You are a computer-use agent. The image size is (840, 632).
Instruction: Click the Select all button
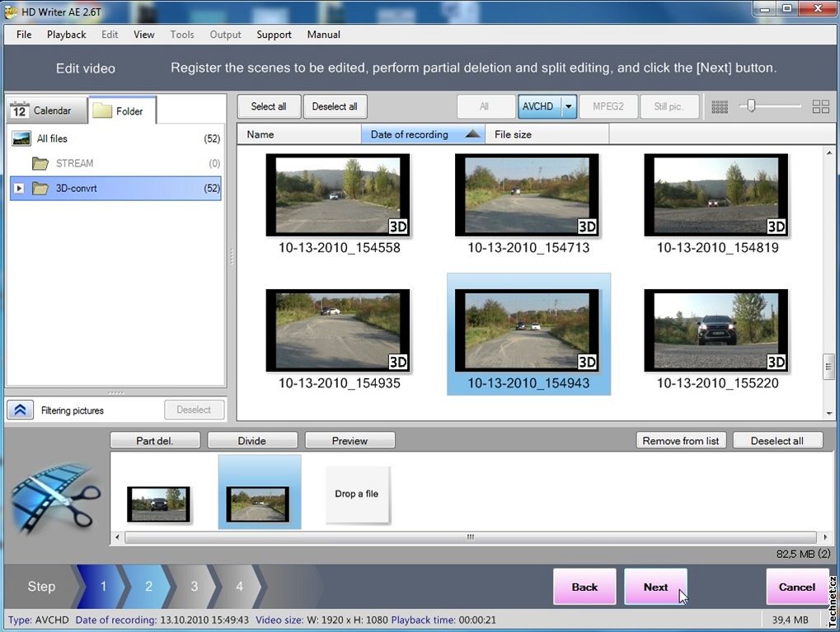point(269,106)
